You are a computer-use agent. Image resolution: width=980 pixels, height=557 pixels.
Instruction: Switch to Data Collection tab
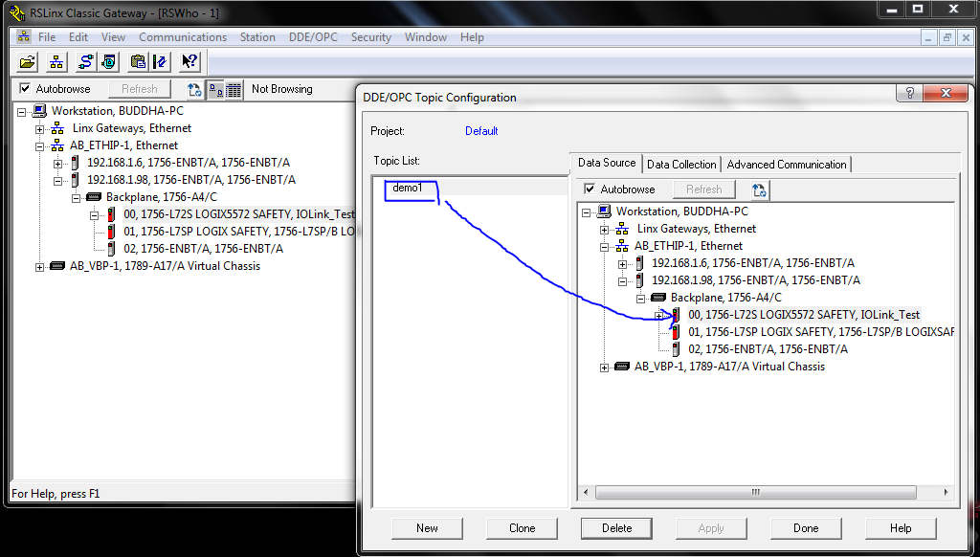(681, 165)
